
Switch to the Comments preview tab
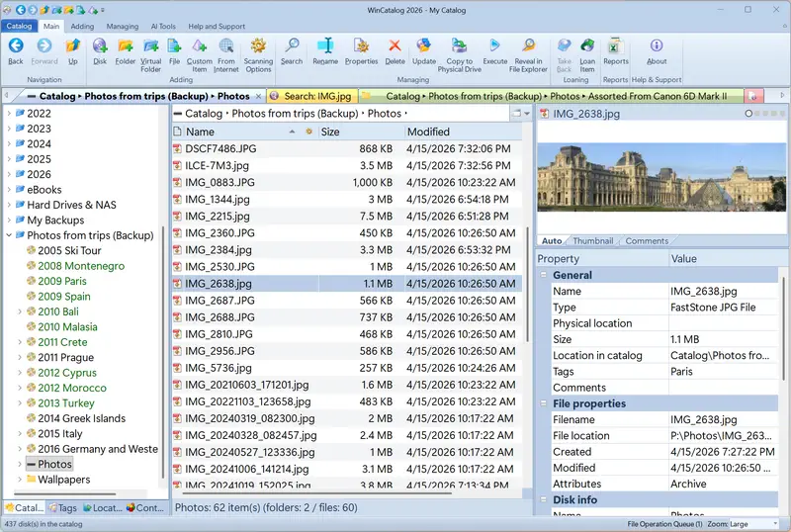647,240
